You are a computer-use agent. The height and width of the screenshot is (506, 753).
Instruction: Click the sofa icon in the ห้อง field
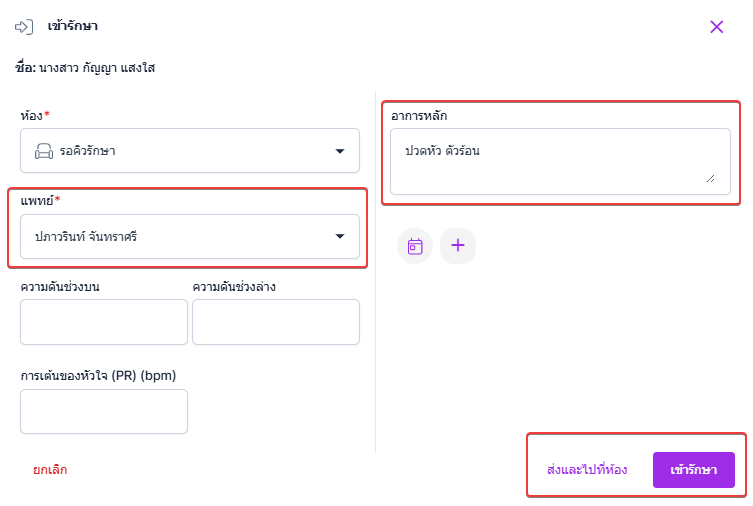(x=43, y=152)
